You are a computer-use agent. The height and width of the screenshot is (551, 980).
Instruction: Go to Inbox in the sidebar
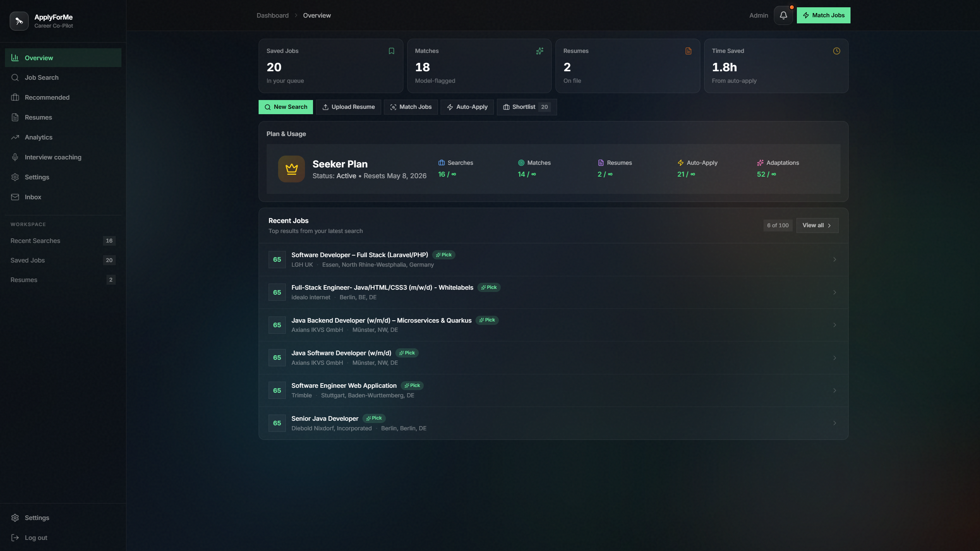pyautogui.click(x=33, y=197)
